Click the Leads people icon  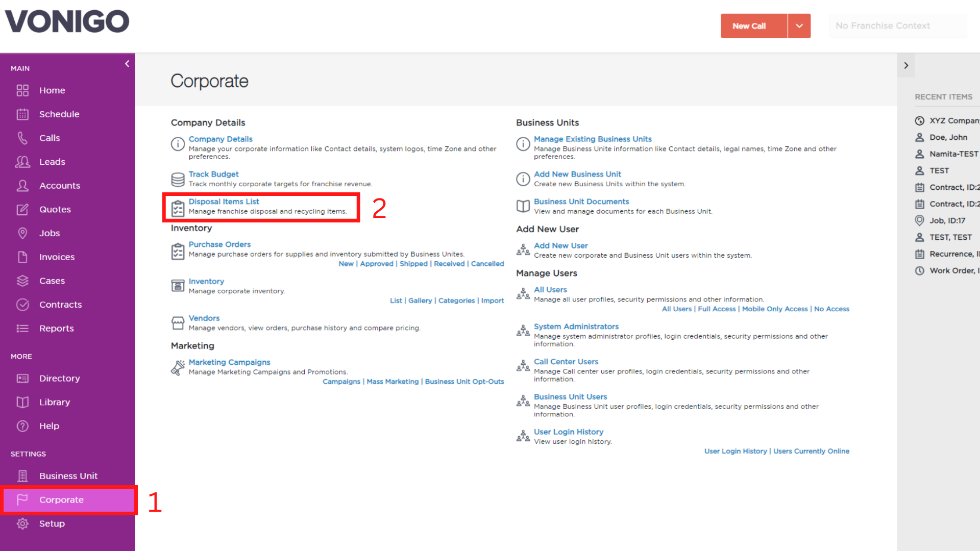coord(22,162)
